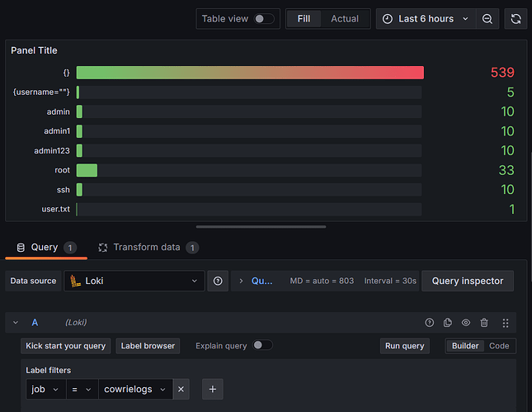Click the Interval = 30s text
Image resolution: width=532 pixels, height=412 pixels.
click(x=390, y=281)
